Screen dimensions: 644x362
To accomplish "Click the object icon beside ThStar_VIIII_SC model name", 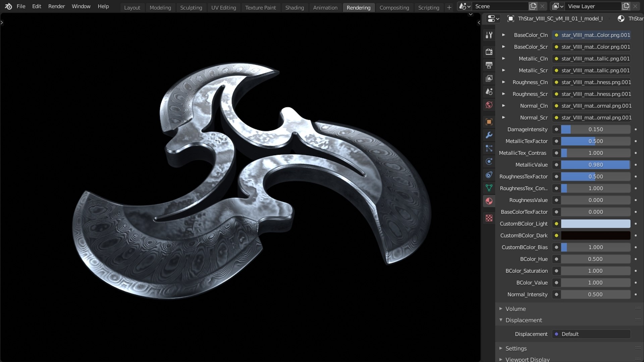I will pyautogui.click(x=511, y=19).
